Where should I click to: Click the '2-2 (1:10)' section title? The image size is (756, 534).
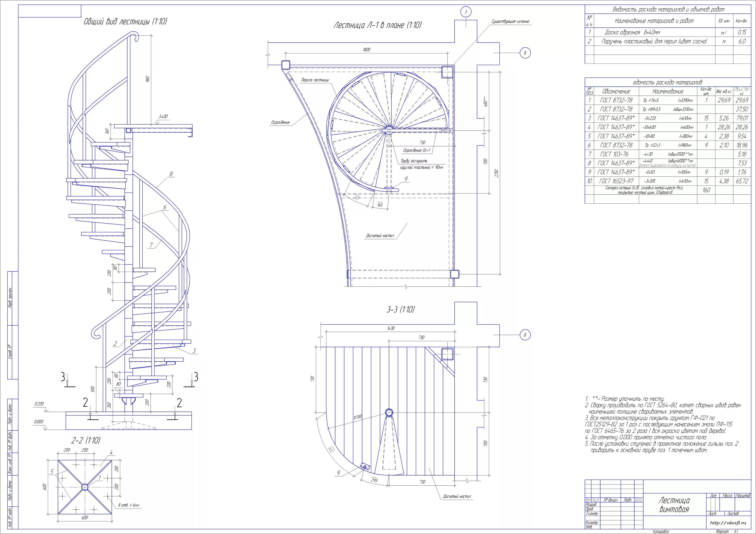pyautogui.click(x=86, y=440)
